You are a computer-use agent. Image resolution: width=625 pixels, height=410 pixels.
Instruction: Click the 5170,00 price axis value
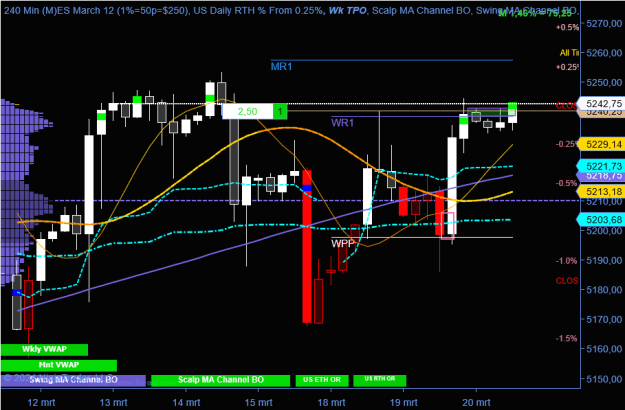pos(604,319)
